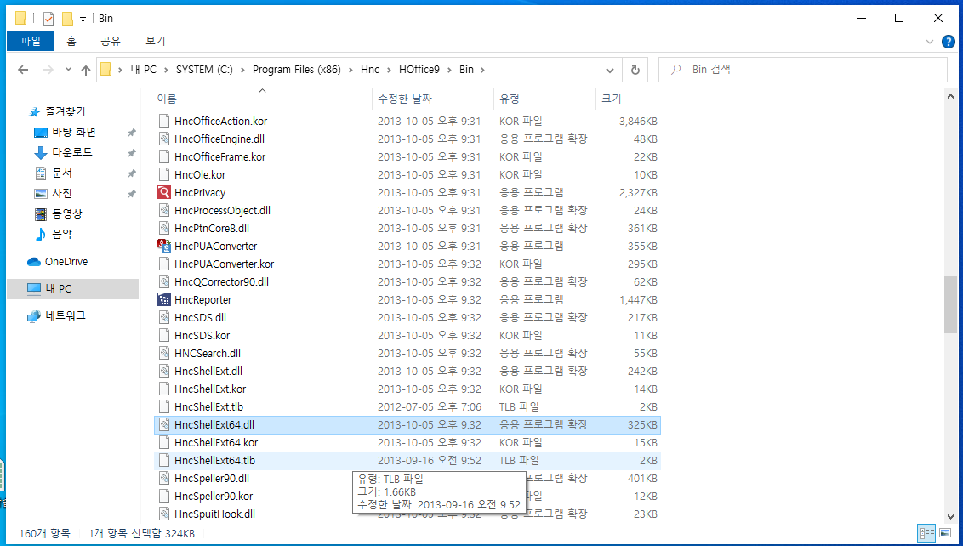Refresh the Bin folder view

tap(635, 70)
